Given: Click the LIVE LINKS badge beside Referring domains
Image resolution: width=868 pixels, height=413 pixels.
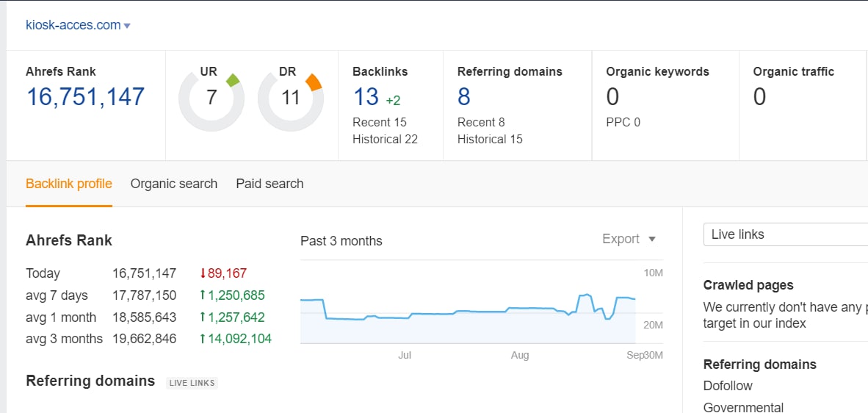Looking at the screenshot, I should (192, 383).
